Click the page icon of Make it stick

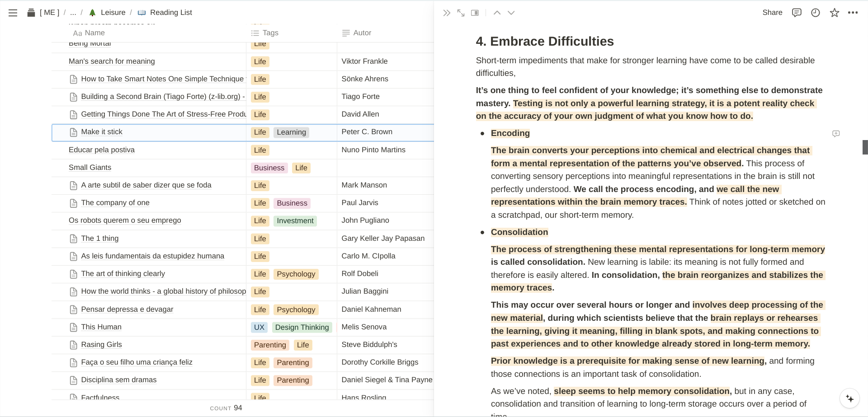(73, 132)
